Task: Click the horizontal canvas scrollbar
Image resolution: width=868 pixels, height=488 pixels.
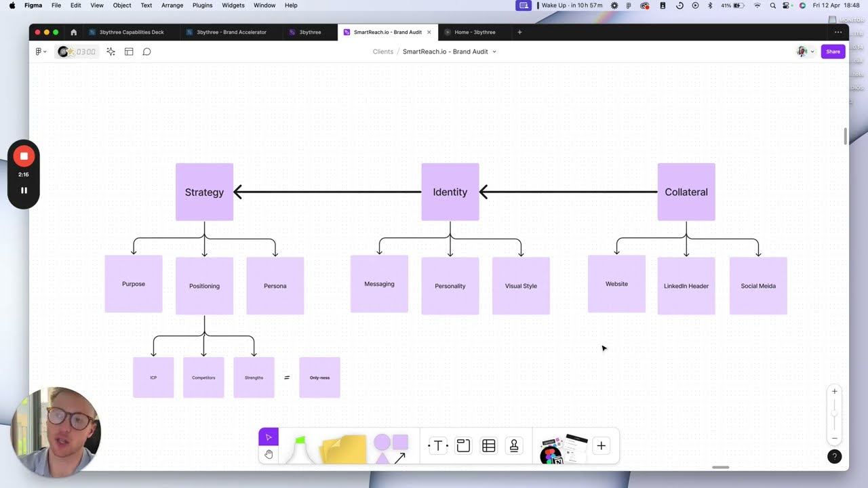Action: point(720,467)
